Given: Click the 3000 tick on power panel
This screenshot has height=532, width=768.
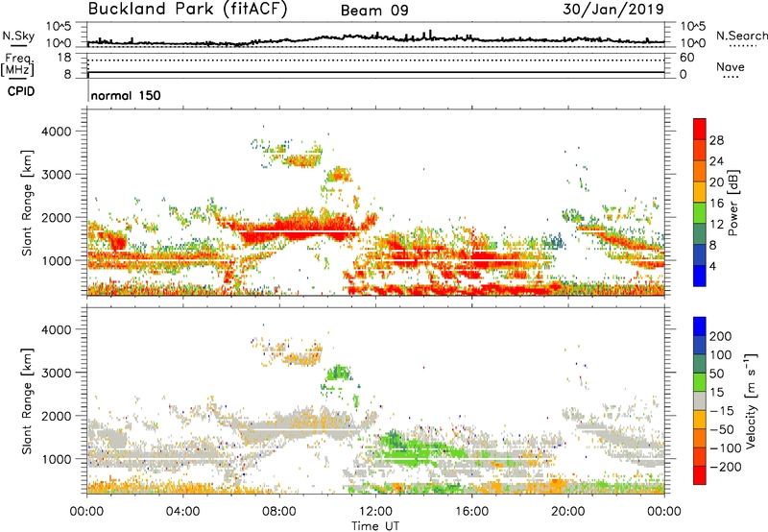Looking at the screenshot, I should point(57,175).
